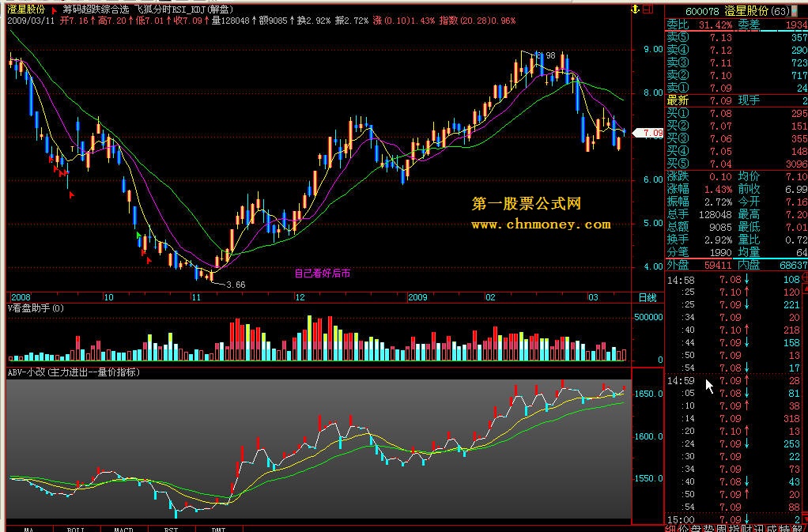Click the 14:59 tick row with volume 28
The width and height of the screenshot is (808, 532).
pyautogui.click(x=734, y=380)
